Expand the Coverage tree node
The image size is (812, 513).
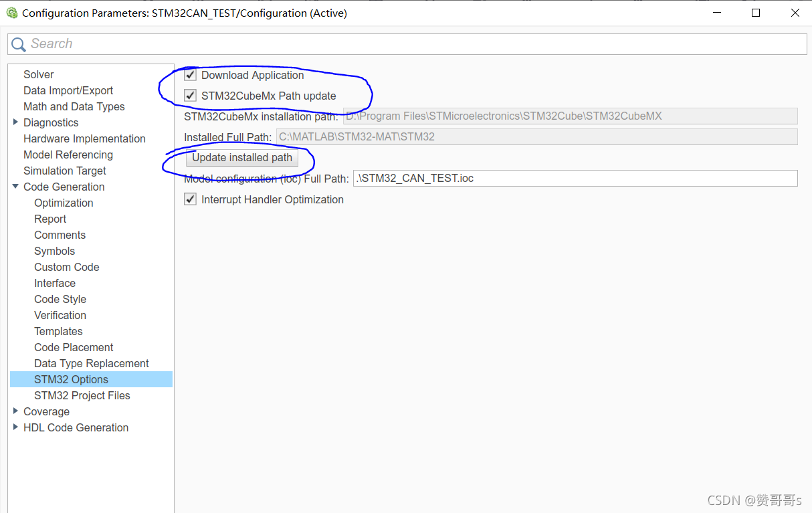pyautogui.click(x=15, y=411)
